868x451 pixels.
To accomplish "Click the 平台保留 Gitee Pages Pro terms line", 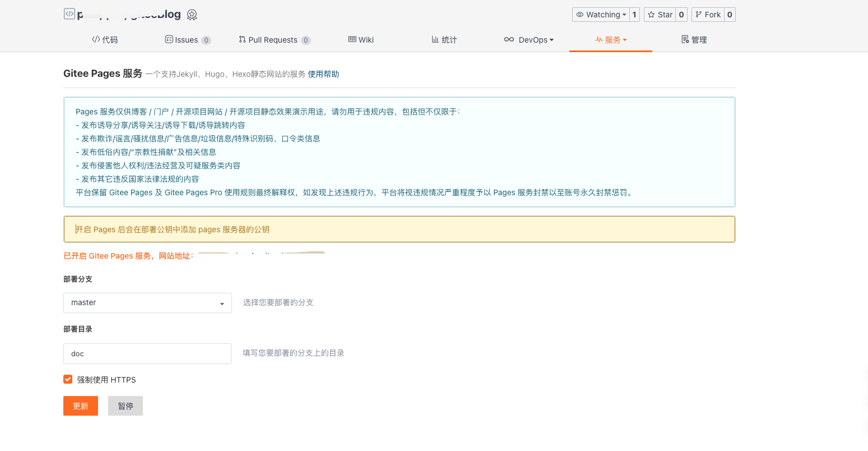I will (355, 192).
